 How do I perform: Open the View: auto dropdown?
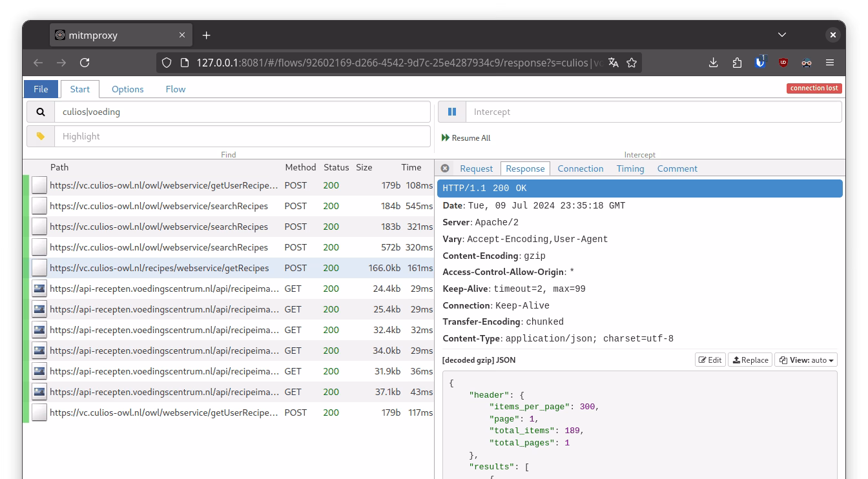click(x=806, y=360)
